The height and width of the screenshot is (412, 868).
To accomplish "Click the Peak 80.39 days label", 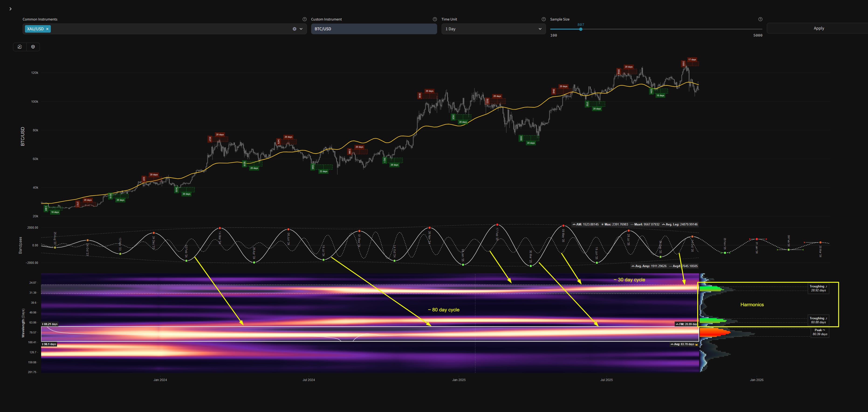I will [x=820, y=332].
